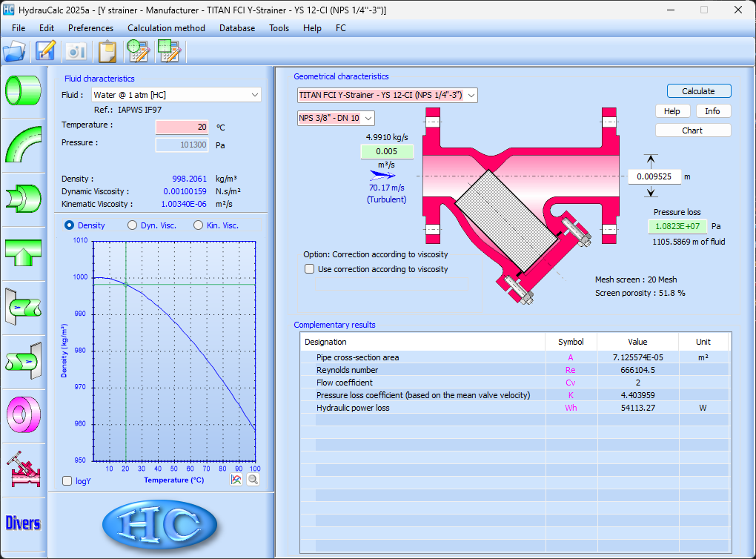Click the Temperature input field

(x=182, y=127)
